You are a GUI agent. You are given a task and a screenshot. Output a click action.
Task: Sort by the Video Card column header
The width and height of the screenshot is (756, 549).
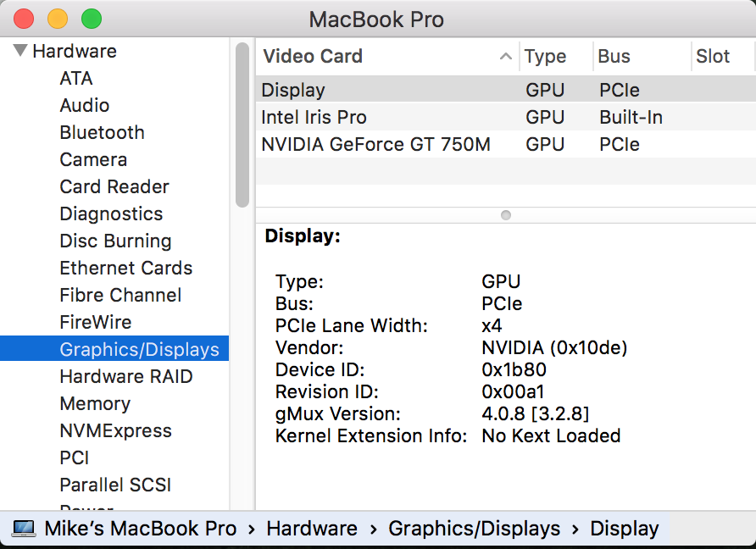click(313, 56)
